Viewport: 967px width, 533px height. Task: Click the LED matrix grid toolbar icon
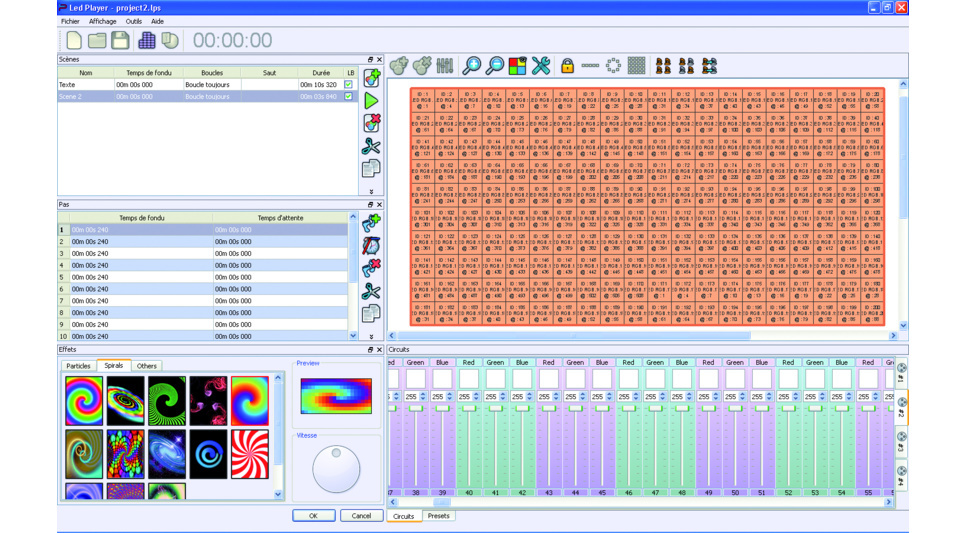coord(147,41)
